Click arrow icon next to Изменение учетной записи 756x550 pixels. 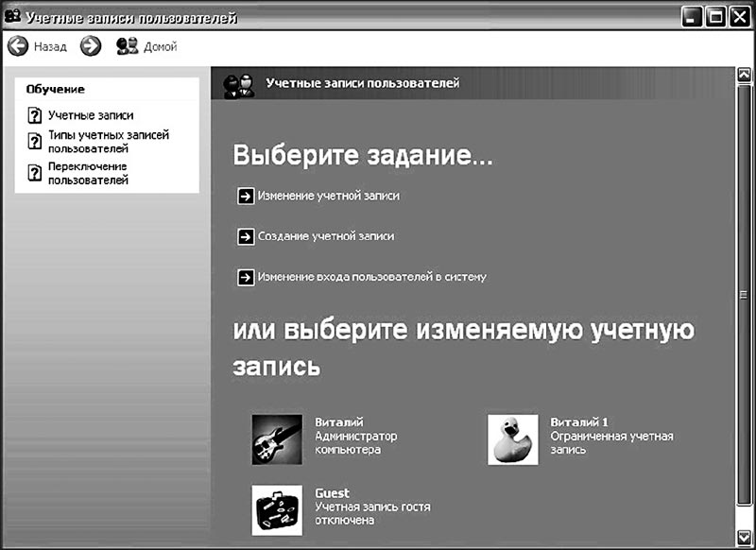pyautogui.click(x=246, y=197)
